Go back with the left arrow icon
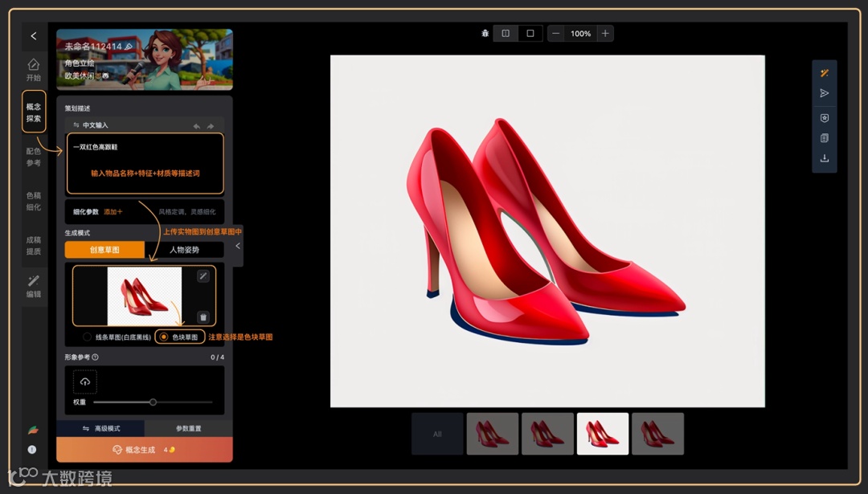868x494 pixels. click(x=34, y=36)
